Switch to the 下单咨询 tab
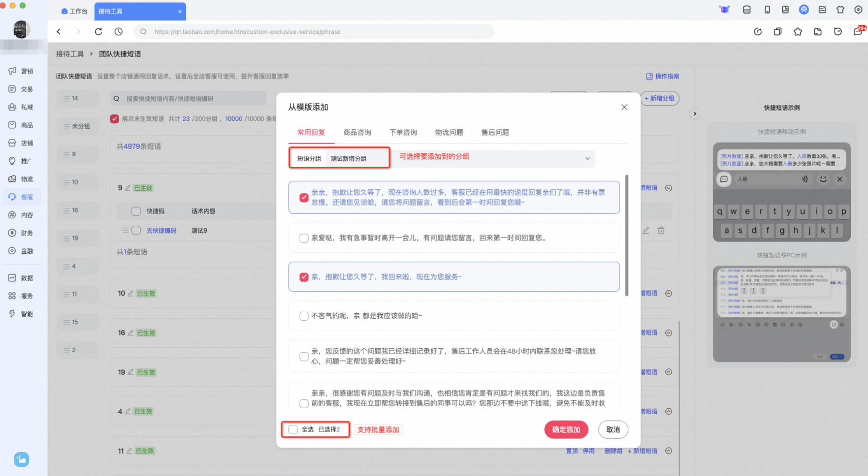868x476 pixels. pos(403,132)
